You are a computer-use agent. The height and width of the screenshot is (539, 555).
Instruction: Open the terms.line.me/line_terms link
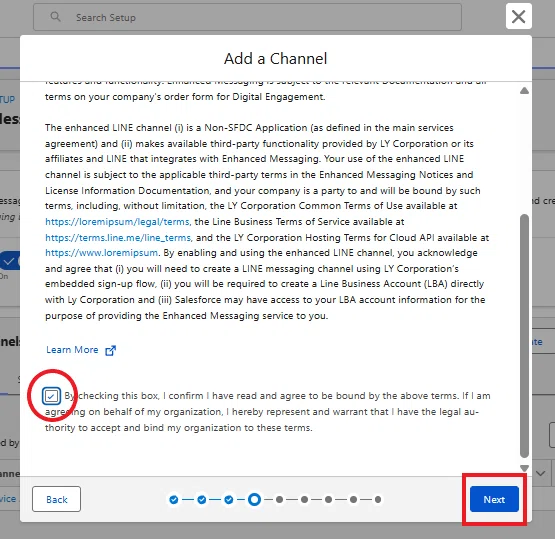(x=118, y=237)
